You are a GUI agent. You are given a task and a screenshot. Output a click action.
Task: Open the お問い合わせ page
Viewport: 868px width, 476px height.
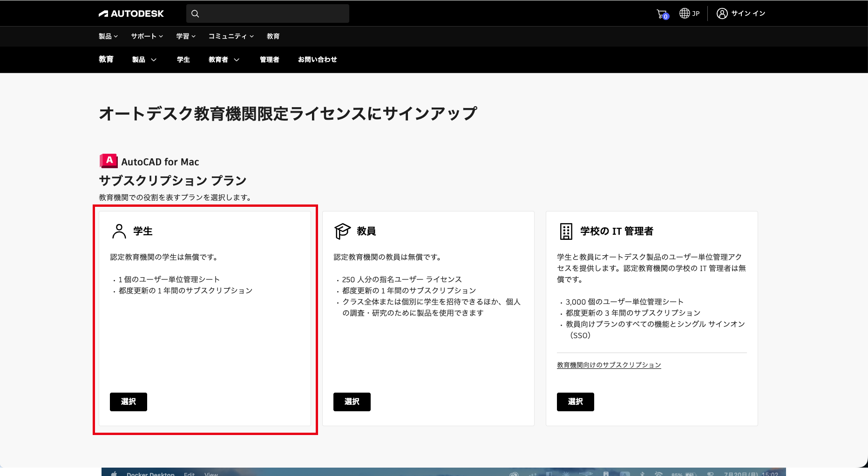click(x=318, y=60)
